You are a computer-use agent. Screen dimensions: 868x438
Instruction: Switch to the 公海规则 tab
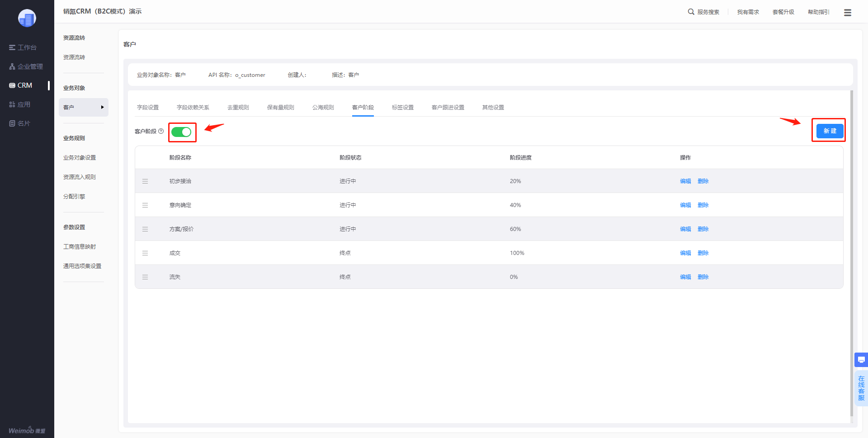(323, 108)
